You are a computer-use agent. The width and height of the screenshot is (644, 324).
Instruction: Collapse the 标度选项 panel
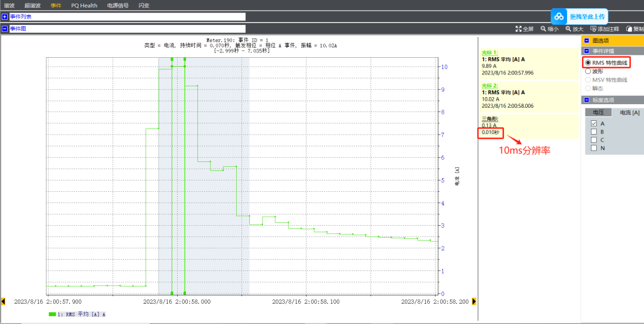pos(586,100)
